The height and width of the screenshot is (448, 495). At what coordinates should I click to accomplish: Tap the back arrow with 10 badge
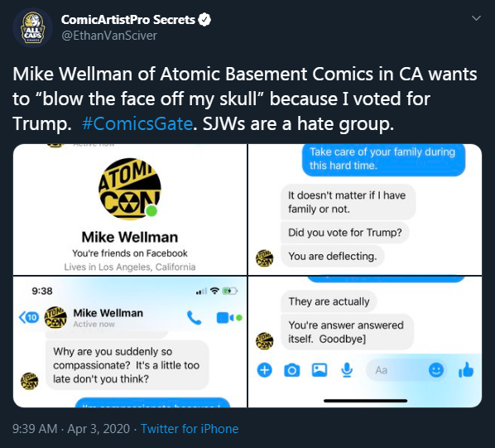(x=29, y=317)
